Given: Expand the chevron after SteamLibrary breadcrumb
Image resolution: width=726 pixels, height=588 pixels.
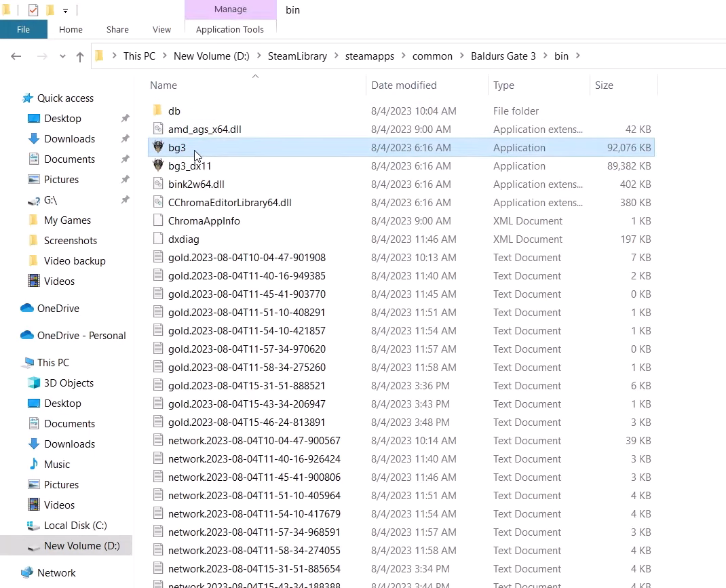Looking at the screenshot, I should pyautogui.click(x=336, y=56).
